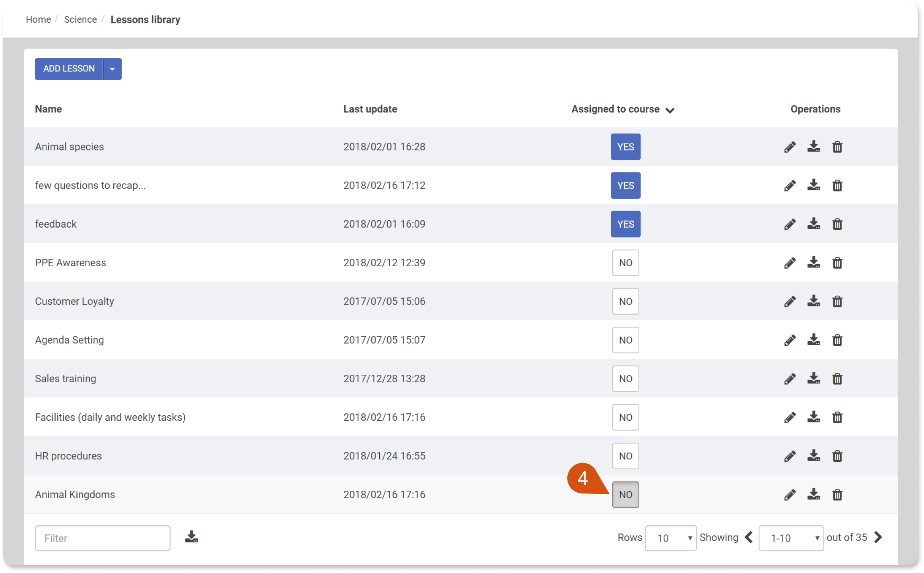Go to the next page of lessons

(x=878, y=537)
